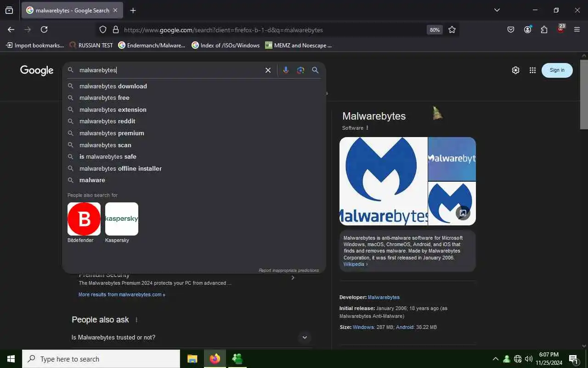The width and height of the screenshot is (588, 368).
Task: Clear the search box with X
Action: pos(268,70)
